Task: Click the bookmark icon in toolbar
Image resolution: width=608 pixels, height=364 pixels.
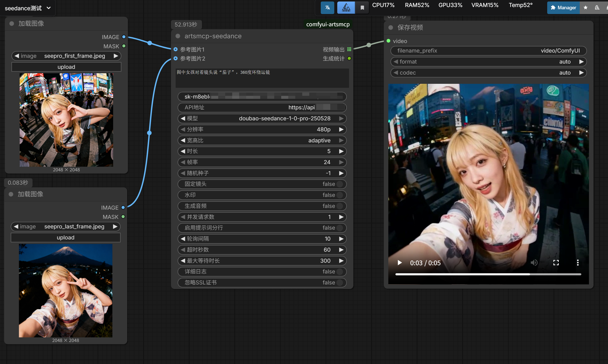Action: click(x=362, y=8)
